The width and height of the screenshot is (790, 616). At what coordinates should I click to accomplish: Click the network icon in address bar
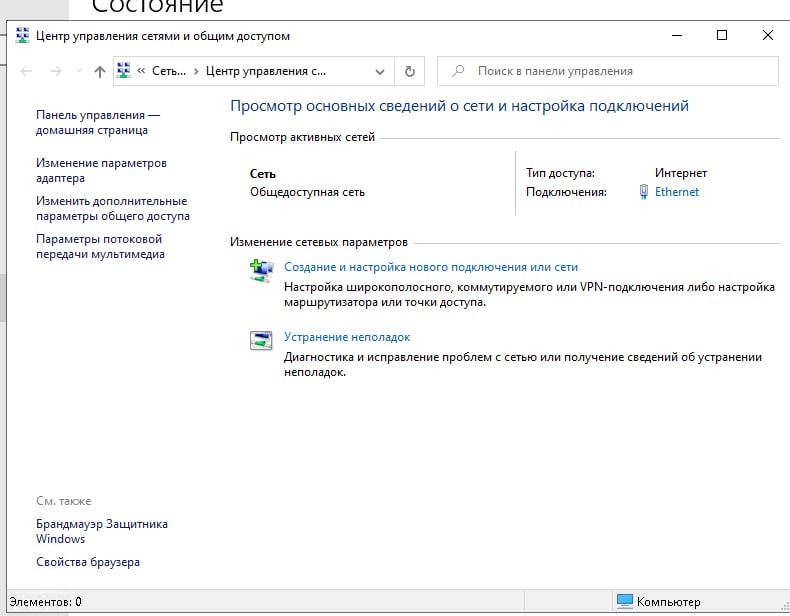coord(123,71)
